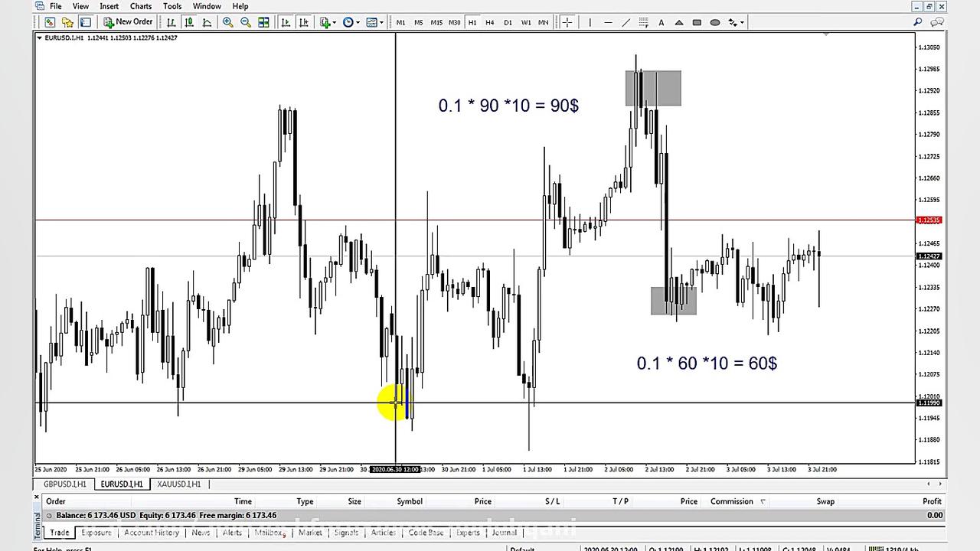This screenshot has width=980, height=551.
Task: Select the Equidistant Channel tool
Action: [x=643, y=22]
